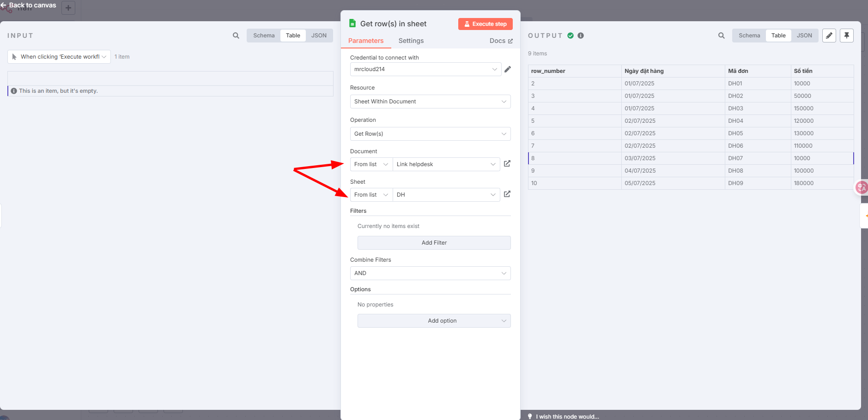Click the DH01 cell
Viewport: 868px width, 420px height.
[x=758, y=84]
